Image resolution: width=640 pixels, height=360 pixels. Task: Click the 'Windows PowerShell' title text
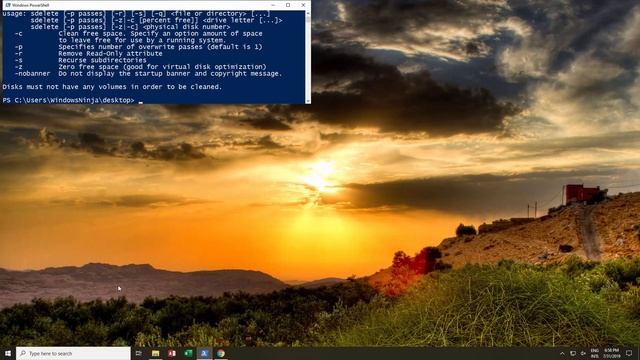tap(31, 5)
